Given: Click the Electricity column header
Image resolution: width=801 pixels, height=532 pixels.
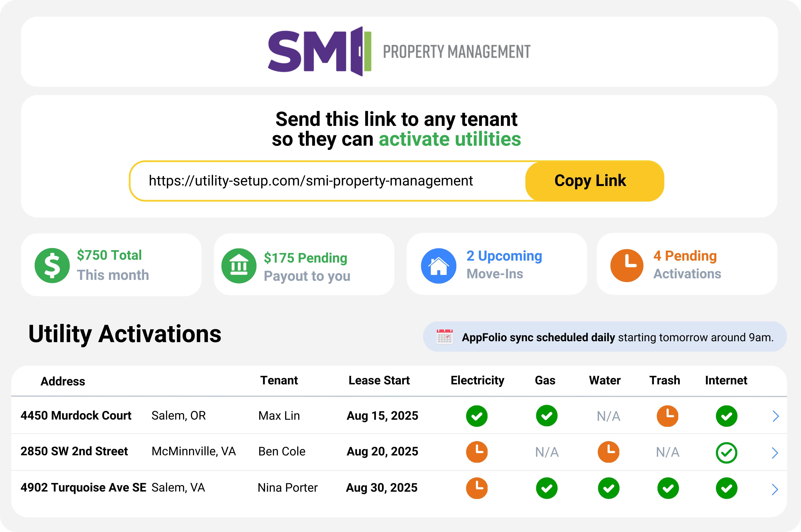Looking at the screenshot, I should [477, 381].
